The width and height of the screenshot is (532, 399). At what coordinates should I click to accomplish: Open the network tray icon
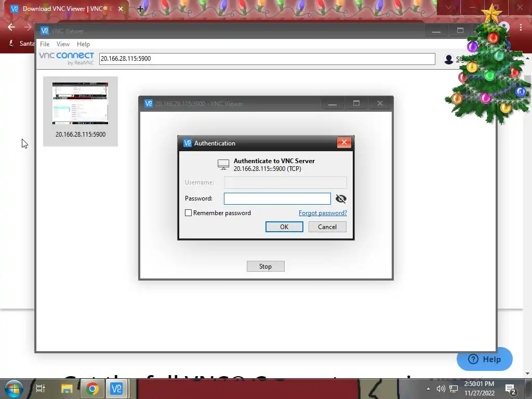pos(454,389)
